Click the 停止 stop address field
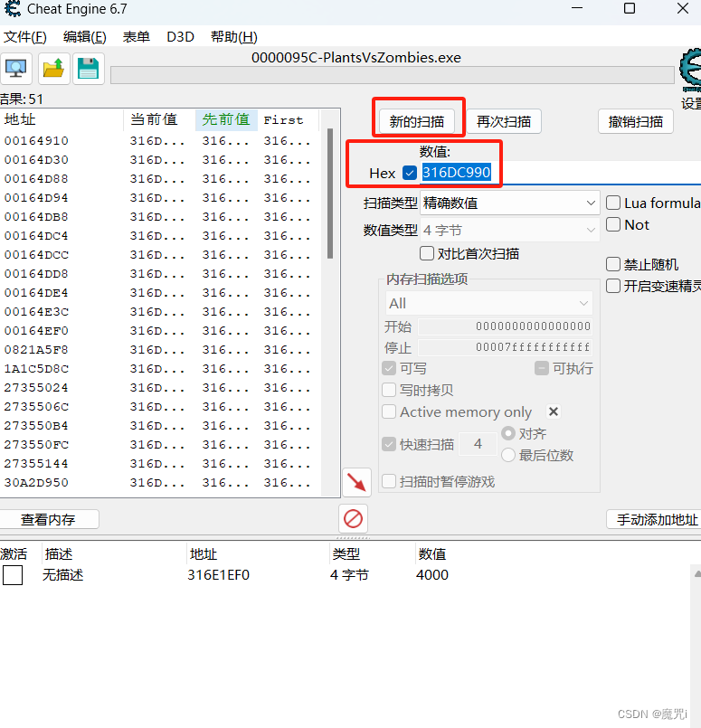The width and height of the screenshot is (701, 728). tap(505, 347)
